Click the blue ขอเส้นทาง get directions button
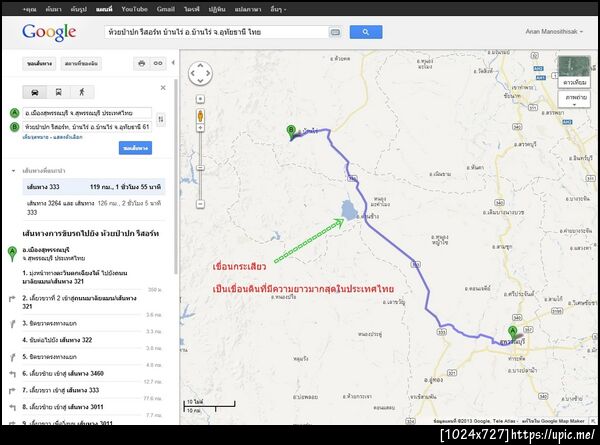600x445 pixels. [135, 148]
